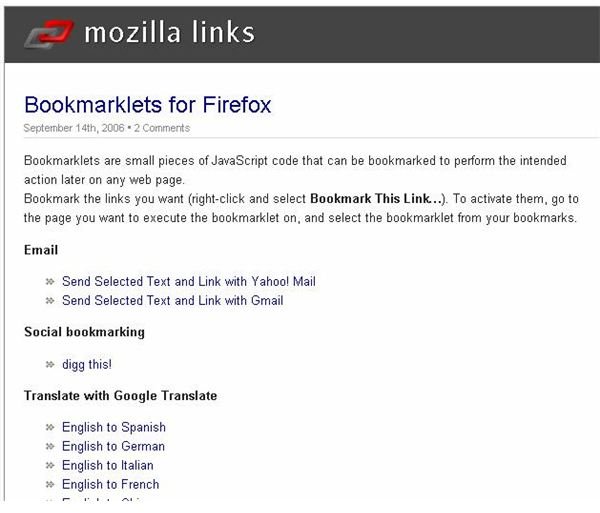
Task: Click the red Mozilla Links logo icon
Action: [49, 34]
